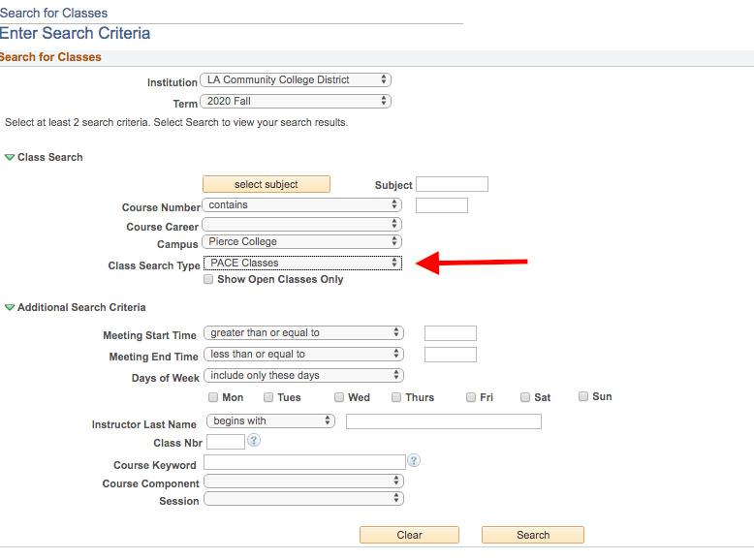
Task: Collapse the Class Search section triangle
Action: point(9,157)
